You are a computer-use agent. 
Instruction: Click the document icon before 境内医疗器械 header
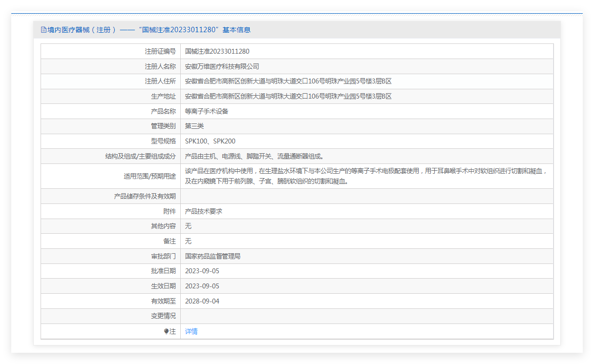[x=43, y=30]
